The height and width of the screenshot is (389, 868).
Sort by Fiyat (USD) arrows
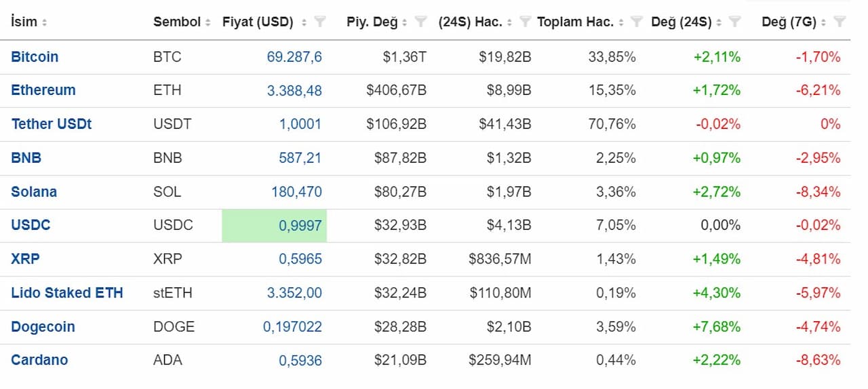304,22
